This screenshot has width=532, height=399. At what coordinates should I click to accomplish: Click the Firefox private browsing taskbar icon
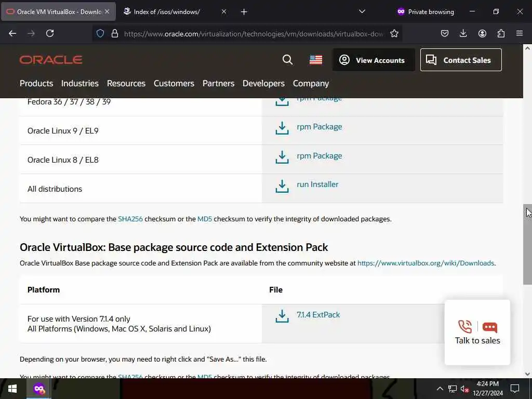click(x=38, y=389)
